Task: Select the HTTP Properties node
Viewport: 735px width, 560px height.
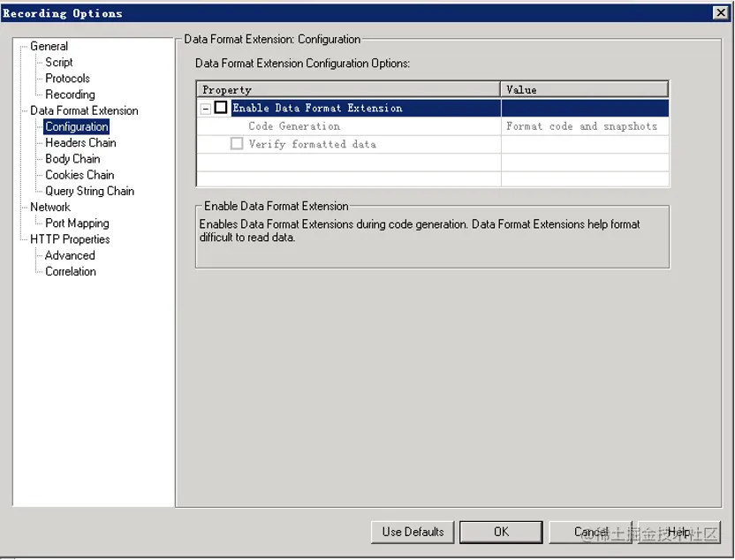Action: tap(70, 239)
